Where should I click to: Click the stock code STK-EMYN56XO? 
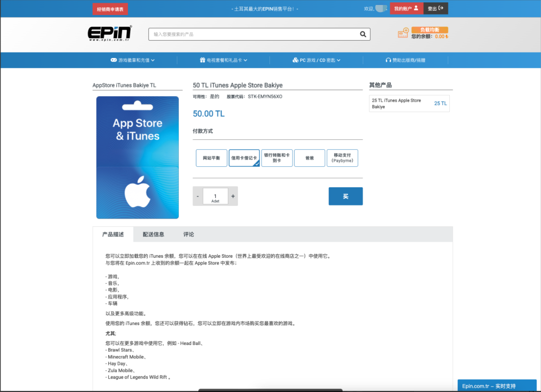(265, 97)
